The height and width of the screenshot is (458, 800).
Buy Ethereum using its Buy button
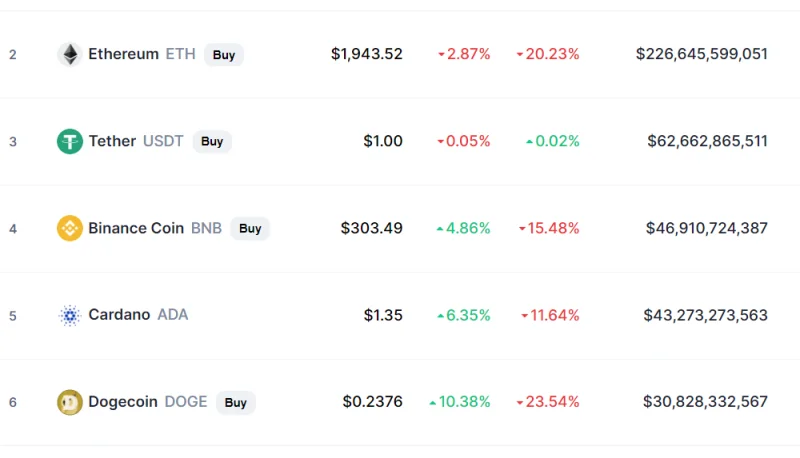click(x=224, y=55)
